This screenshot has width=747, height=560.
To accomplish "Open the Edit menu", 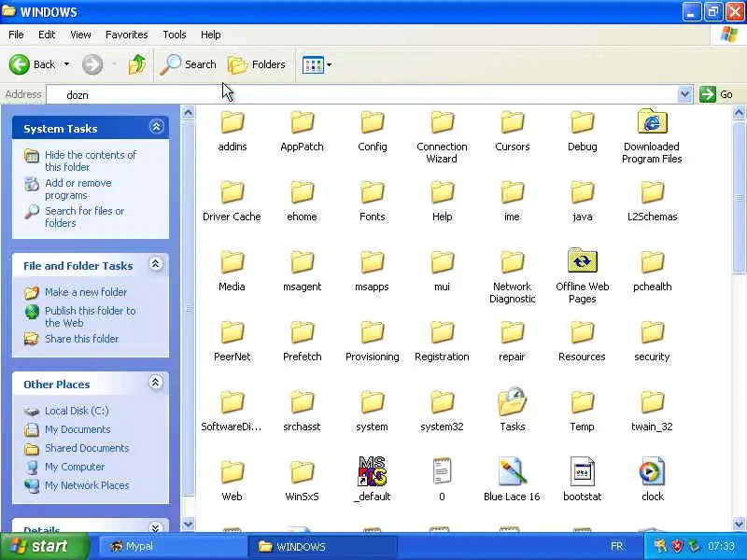I will click(47, 35).
